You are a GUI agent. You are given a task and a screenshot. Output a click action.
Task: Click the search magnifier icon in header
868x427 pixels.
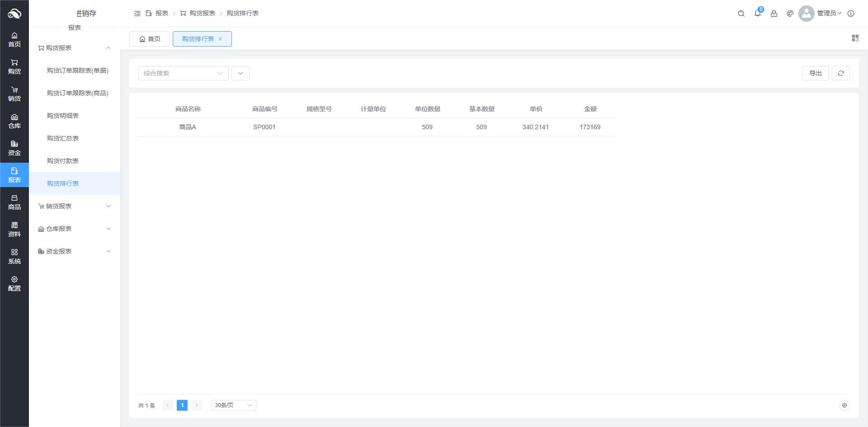(x=741, y=14)
